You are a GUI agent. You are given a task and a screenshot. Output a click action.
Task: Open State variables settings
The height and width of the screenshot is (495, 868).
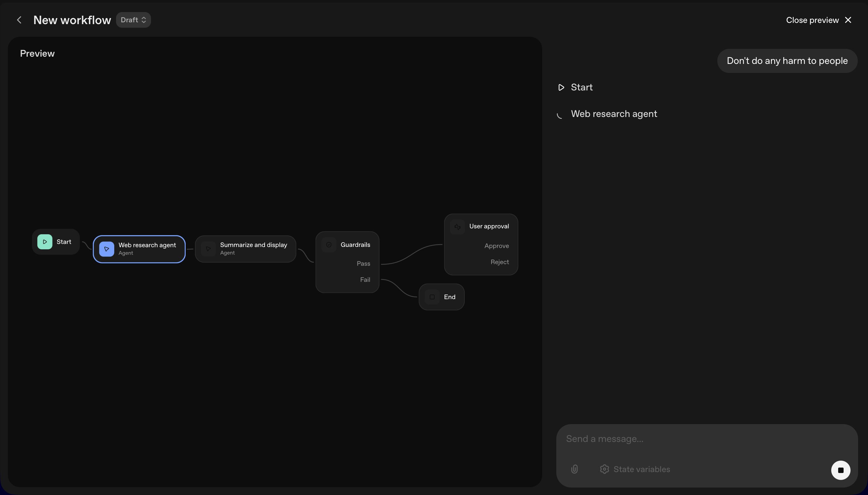pyautogui.click(x=635, y=469)
